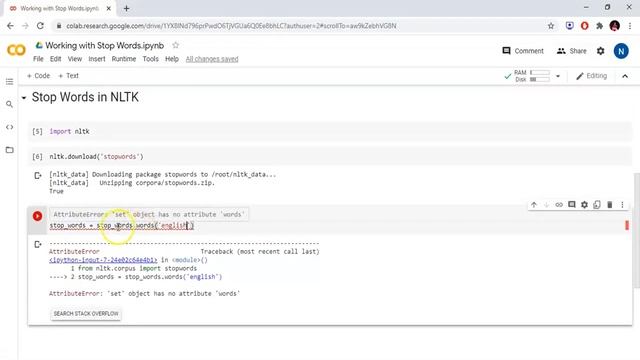Click the browser address bar URL
This screenshot has width=640, height=360.
point(231,26)
